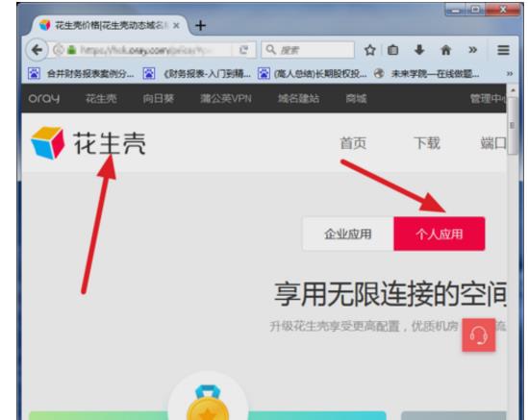Bookmark this page with the star icon
This screenshot has height=420, width=528.
click(x=369, y=50)
